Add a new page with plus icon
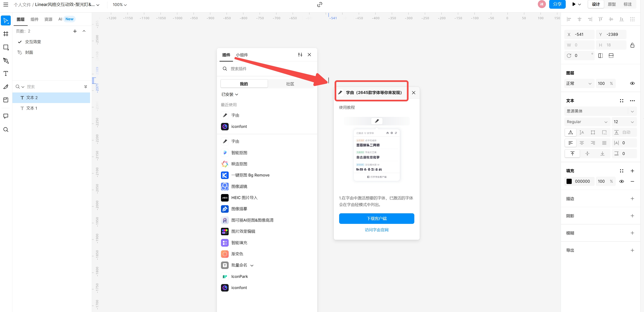Image resolution: width=644 pixels, height=312 pixels. click(x=75, y=31)
